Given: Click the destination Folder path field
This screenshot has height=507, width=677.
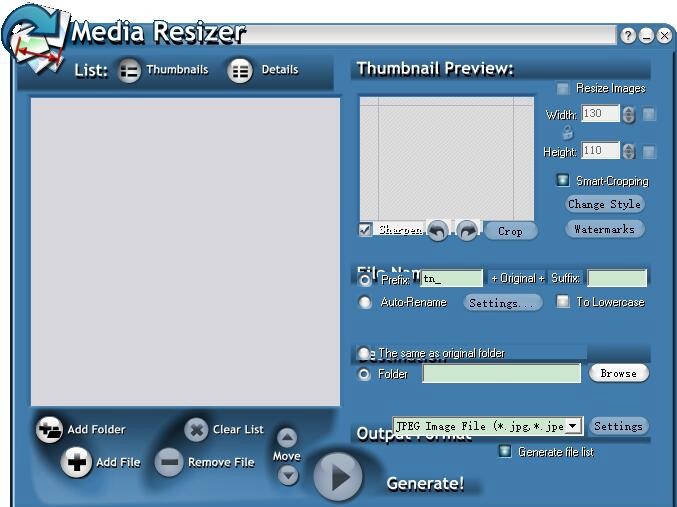Looking at the screenshot, I should coord(501,374).
